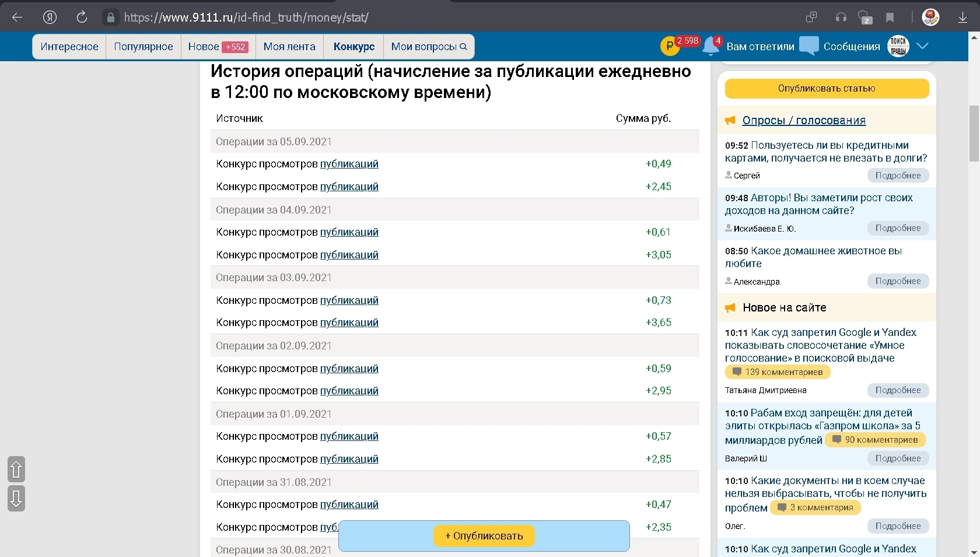Switch to the Моя лента tab
980x557 pixels.
[289, 47]
